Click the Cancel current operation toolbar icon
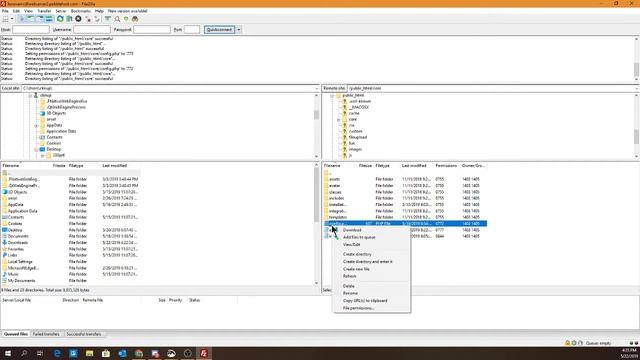The height and width of the screenshot is (360, 640). [x=78, y=19]
